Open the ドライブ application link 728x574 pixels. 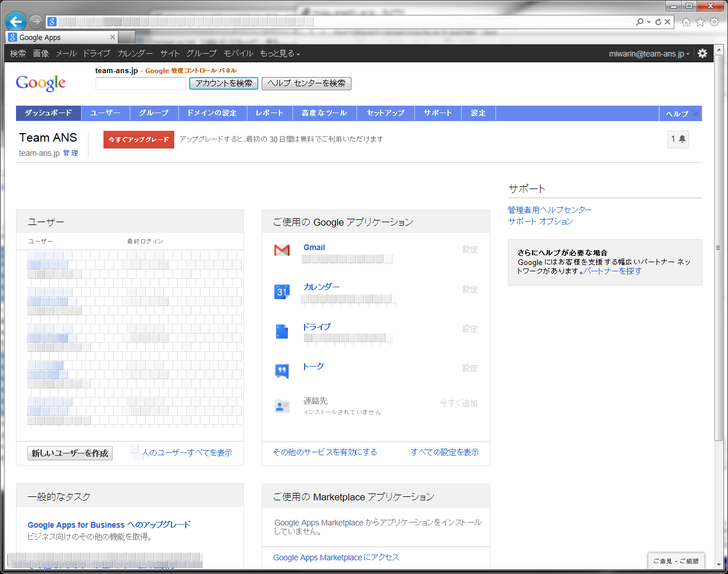(317, 327)
